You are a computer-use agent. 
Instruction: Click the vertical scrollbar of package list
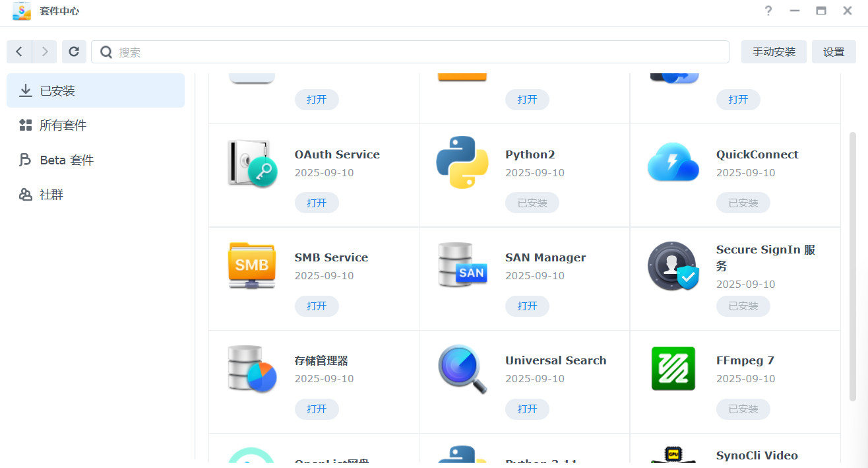852,267
